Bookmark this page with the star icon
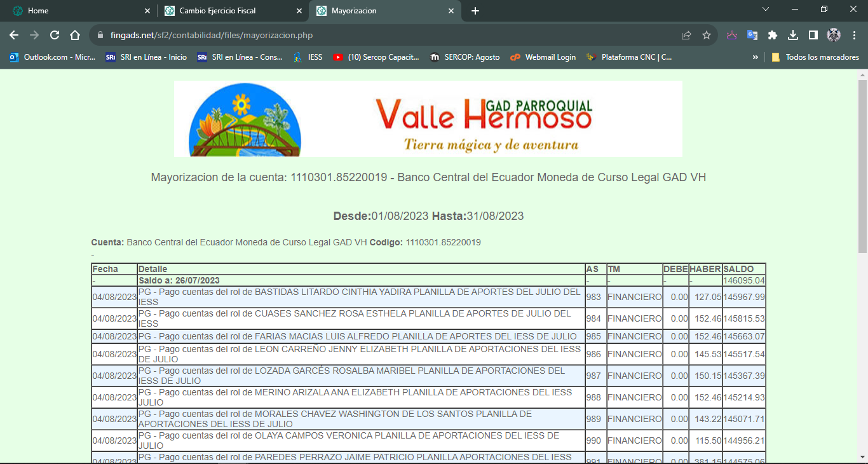Screen dimensions: 868x464 [x=706, y=36]
